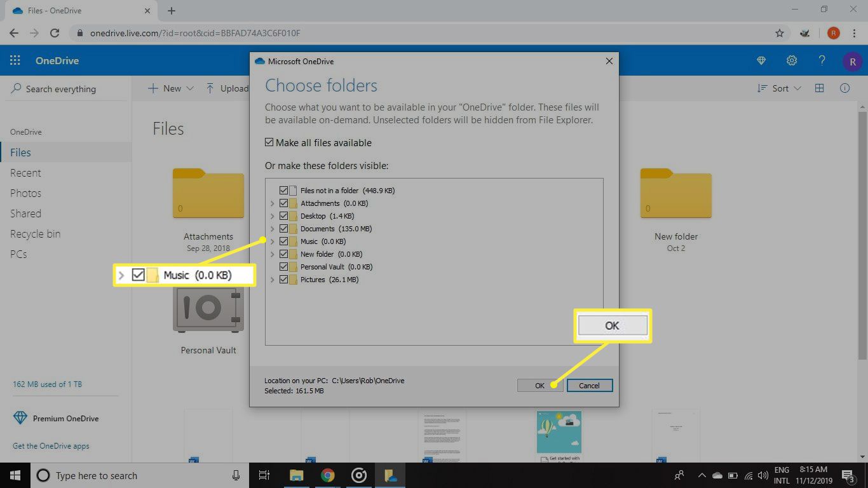
Task: Uncheck the Documents folder checkbox
Action: click(283, 228)
